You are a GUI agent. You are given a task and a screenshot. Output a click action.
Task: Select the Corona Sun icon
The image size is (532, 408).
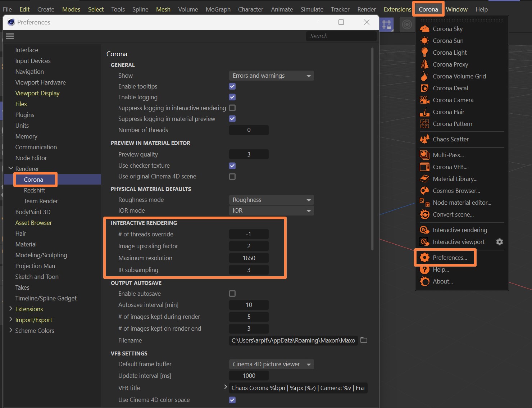(x=424, y=41)
